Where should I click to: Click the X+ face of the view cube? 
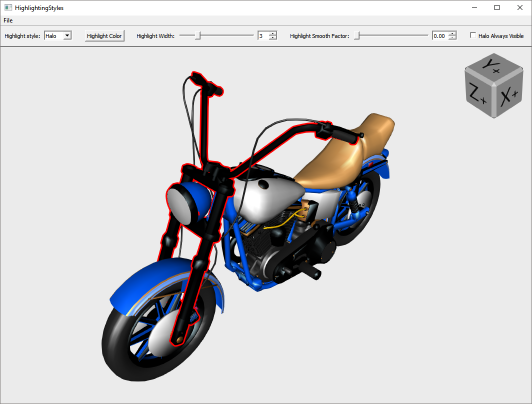coord(509,95)
